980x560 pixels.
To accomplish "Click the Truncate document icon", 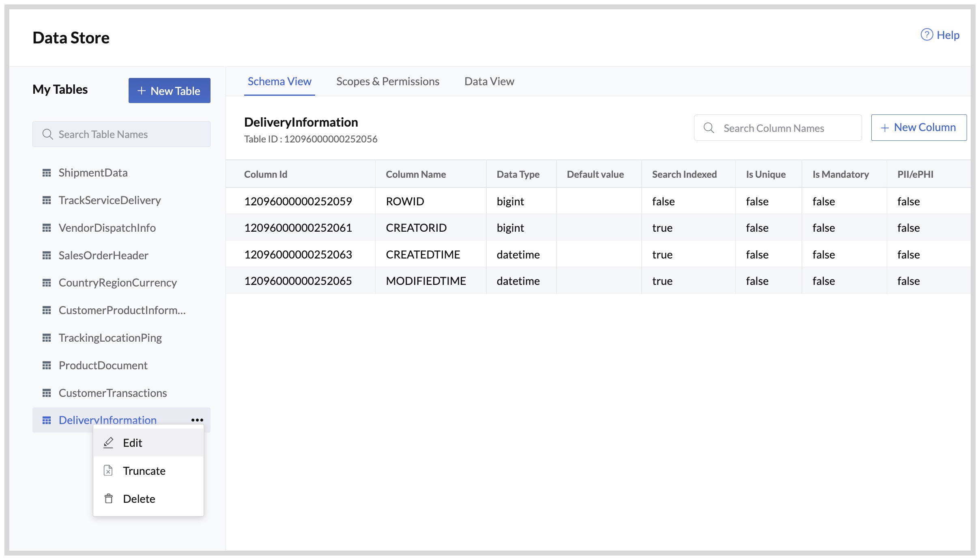I will tap(108, 470).
